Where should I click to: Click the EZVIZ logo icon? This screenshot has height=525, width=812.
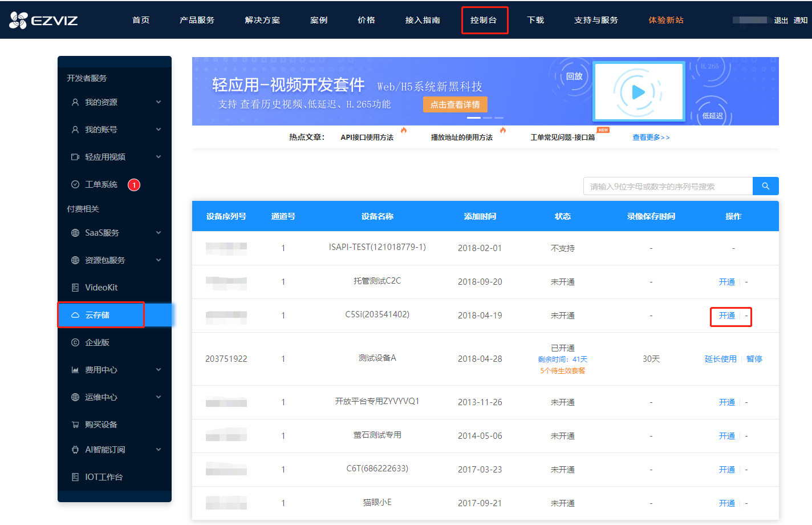coord(19,19)
